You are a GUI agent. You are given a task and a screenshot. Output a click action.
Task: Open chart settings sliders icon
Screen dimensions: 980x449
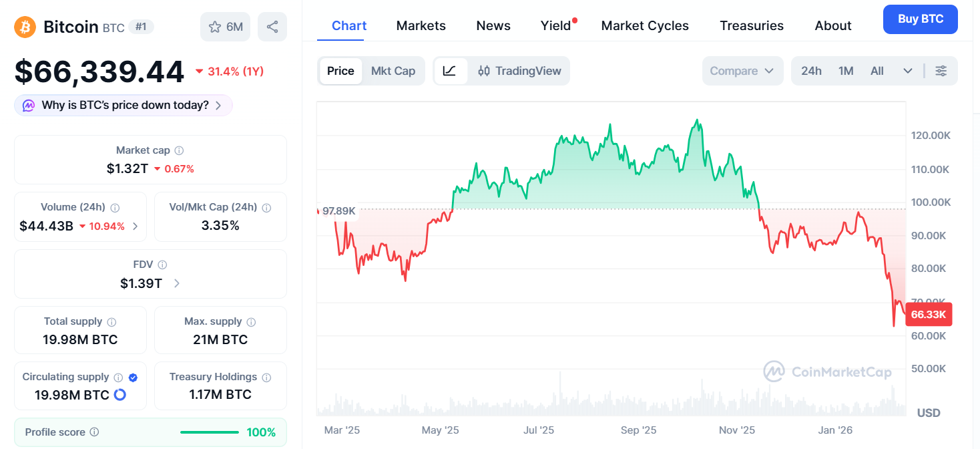941,71
